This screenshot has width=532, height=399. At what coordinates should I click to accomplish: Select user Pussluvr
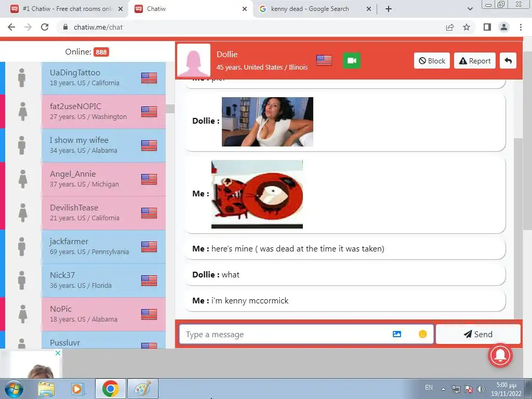point(103,340)
